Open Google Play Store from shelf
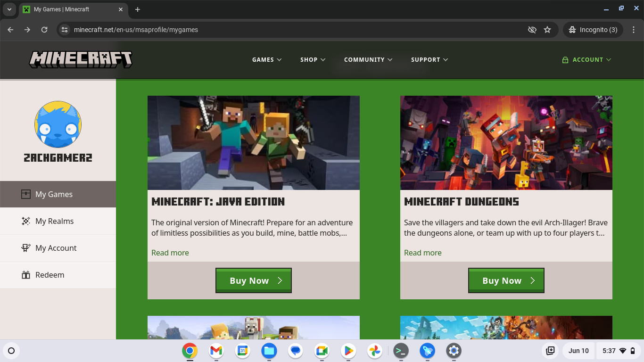 (348, 351)
